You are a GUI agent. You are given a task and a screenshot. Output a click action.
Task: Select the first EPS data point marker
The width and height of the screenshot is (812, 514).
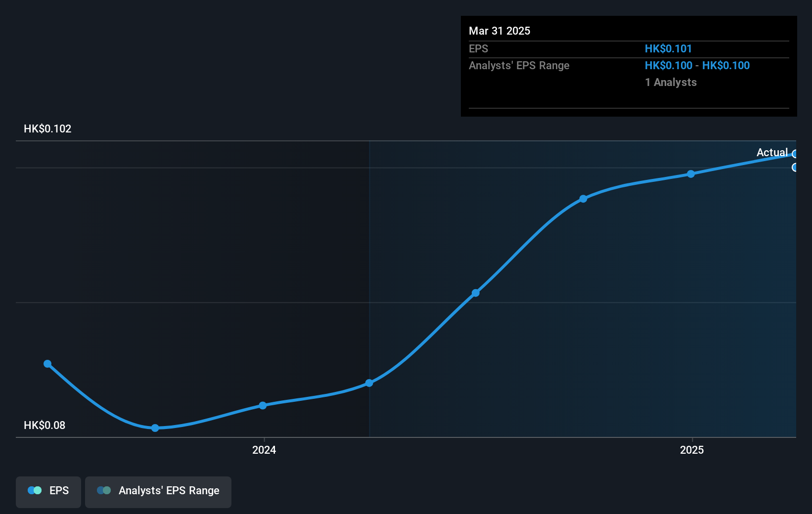click(47, 364)
